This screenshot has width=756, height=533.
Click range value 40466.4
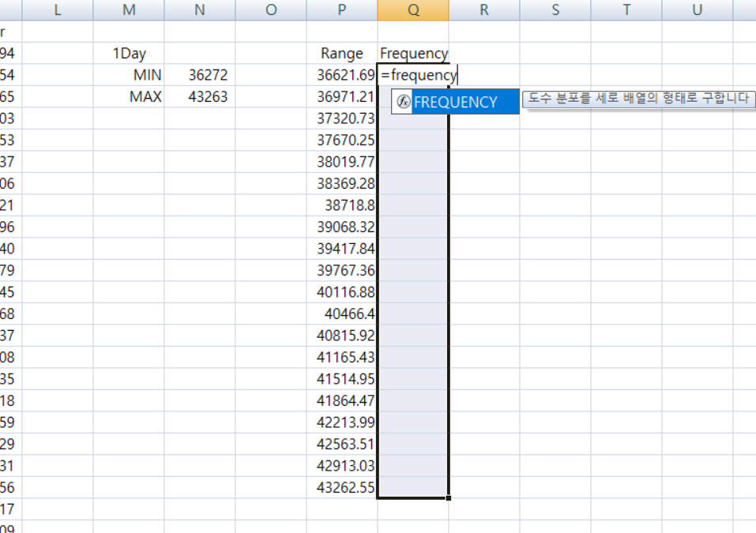pos(342,313)
